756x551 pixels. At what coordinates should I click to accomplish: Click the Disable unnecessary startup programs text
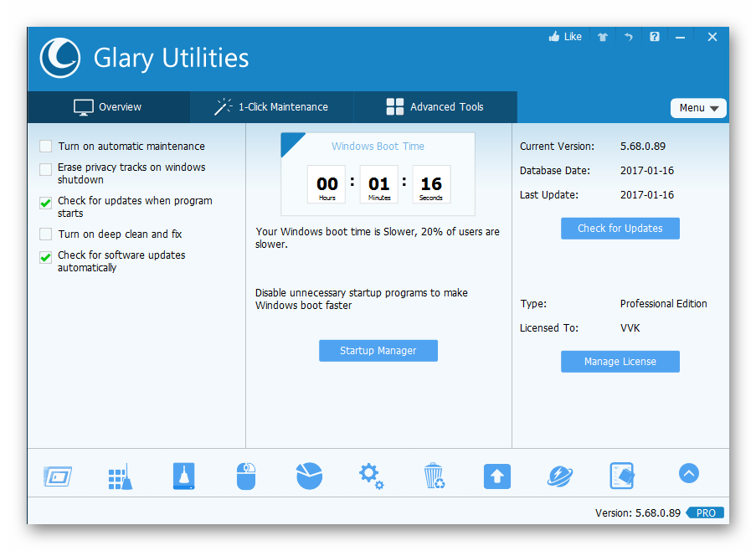[x=362, y=299]
